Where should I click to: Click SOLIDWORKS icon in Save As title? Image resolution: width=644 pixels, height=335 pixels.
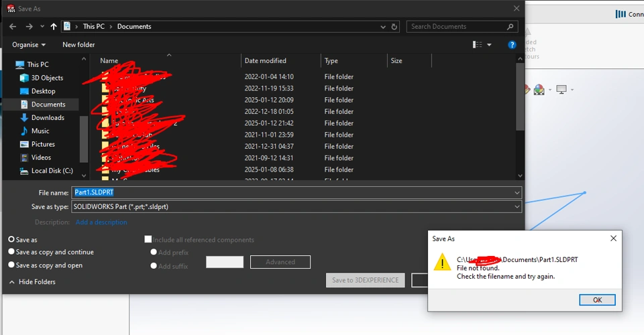[11, 9]
